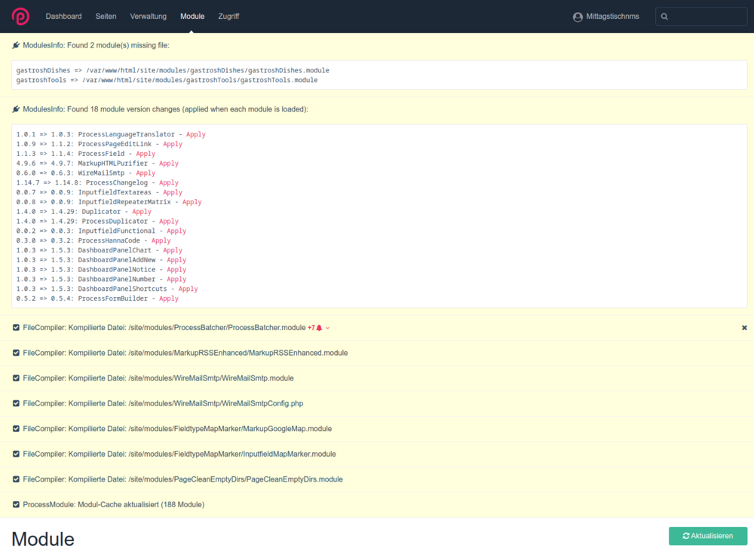
Task: Toggle the checkbox on the PageCleanEmptyDirs FileCompiler message
Action: pyautogui.click(x=16, y=479)
